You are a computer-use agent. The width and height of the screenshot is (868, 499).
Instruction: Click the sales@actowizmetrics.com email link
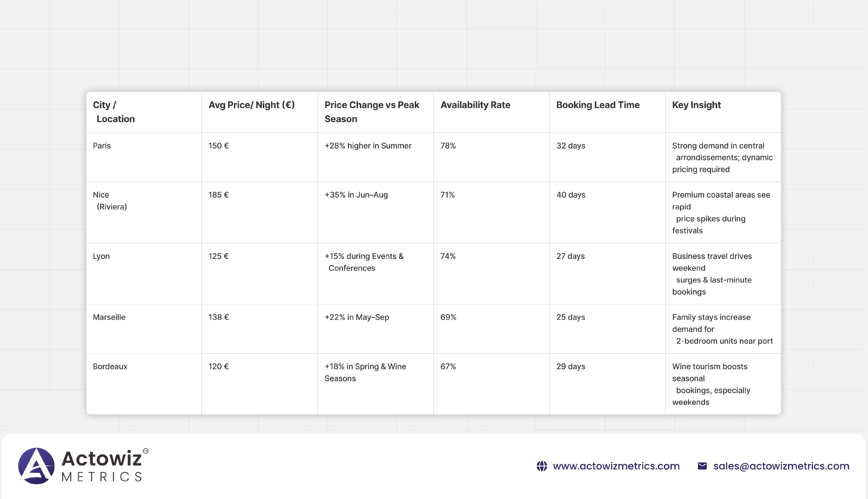click(781, 466)
